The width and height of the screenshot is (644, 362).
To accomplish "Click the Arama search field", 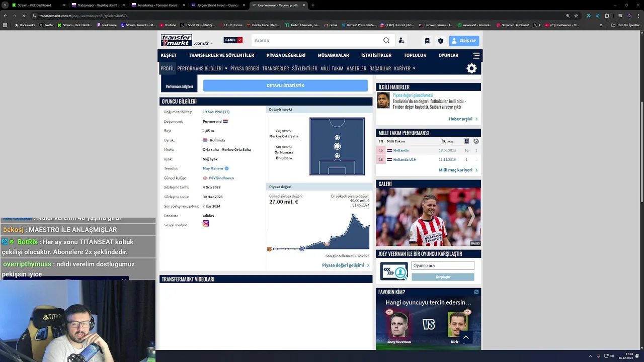I will 317,40.
